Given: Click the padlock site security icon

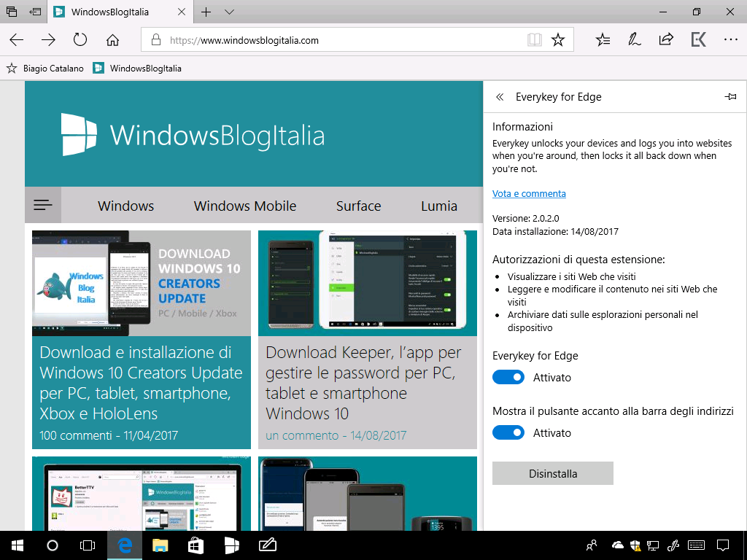Looking at the screenshot, I should [x=156, y=40].
